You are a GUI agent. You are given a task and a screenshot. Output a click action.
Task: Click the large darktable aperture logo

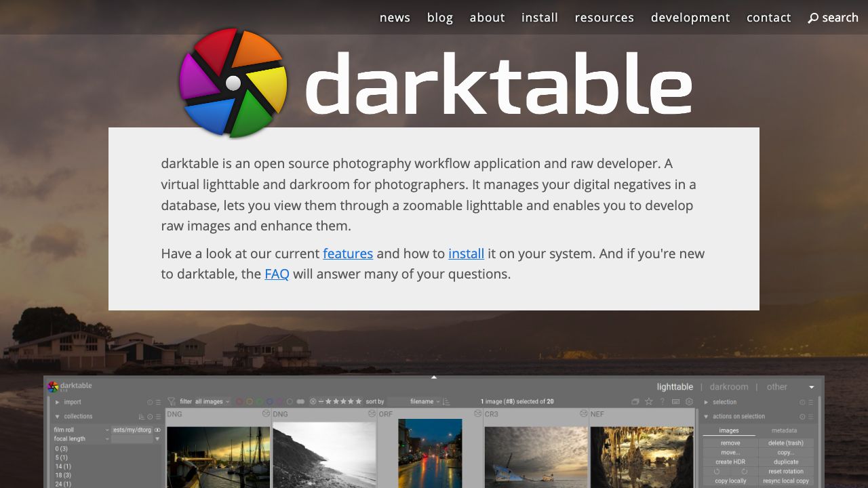tap(233, 83)
